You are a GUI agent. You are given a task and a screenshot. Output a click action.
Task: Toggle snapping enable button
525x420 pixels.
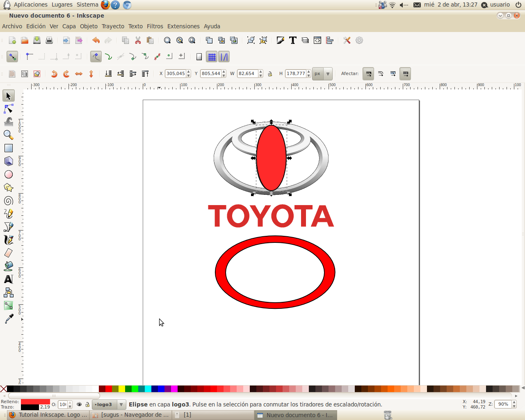tap(12, 57)
